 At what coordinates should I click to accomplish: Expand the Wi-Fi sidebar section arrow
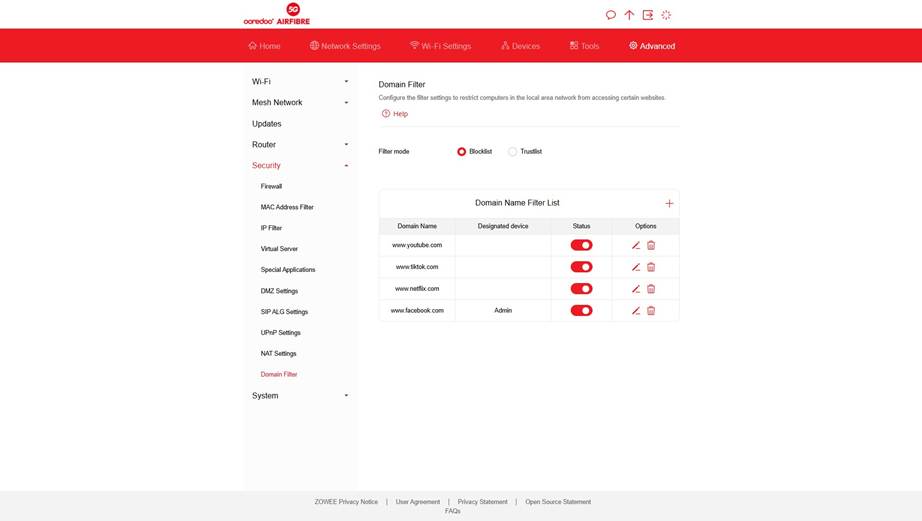pos(346,82)
